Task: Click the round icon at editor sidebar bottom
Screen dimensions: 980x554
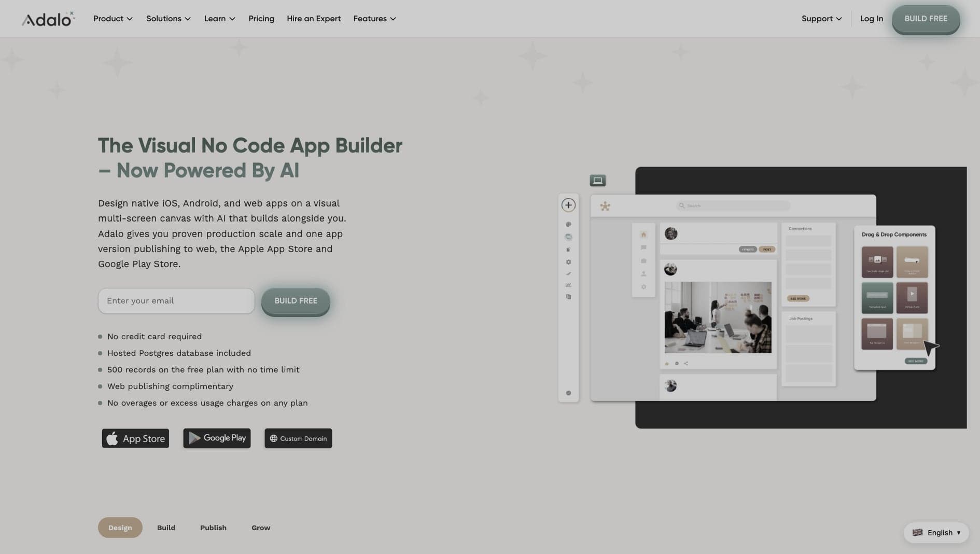Action: point(568,393)
